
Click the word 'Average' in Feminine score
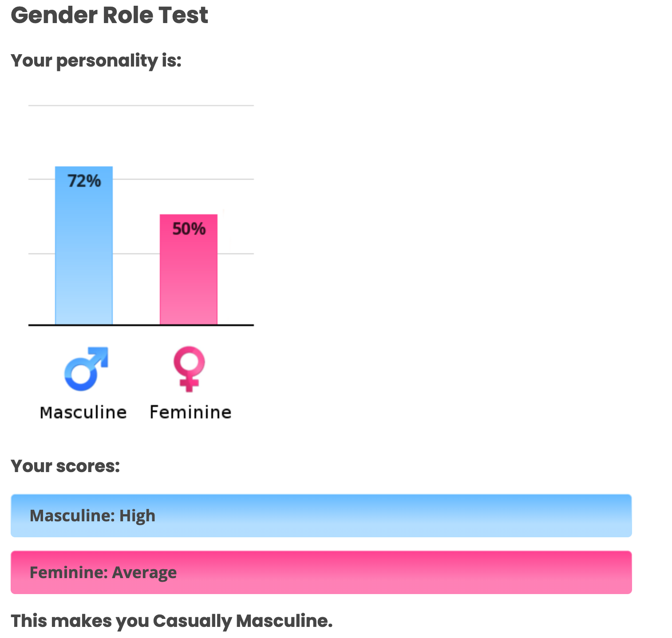pyautogui.click(x=144, y=572)
